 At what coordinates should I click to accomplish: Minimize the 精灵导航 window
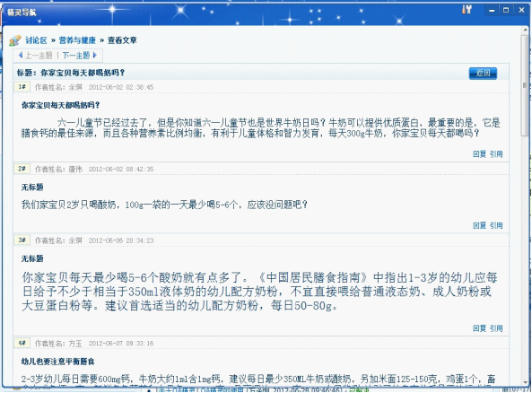click(x=492, y=10)
